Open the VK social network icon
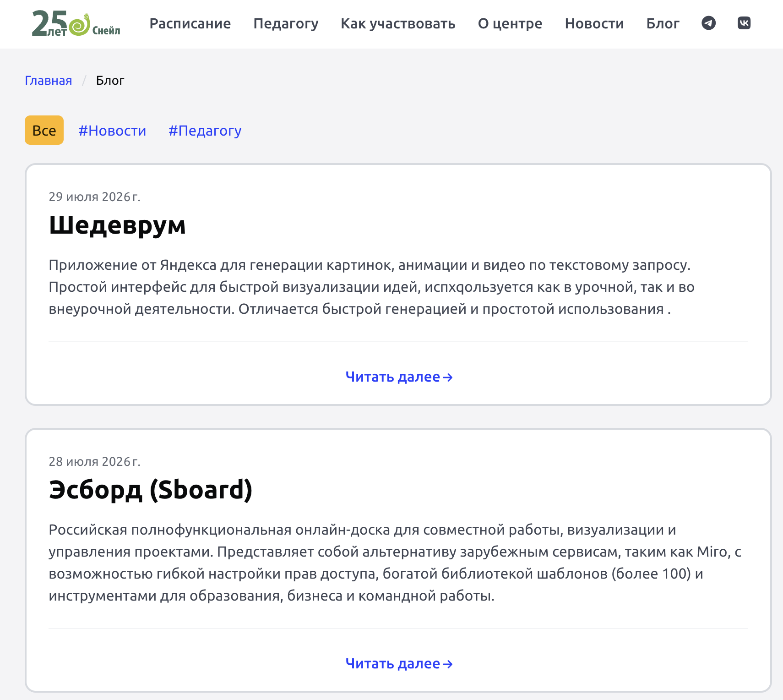This screenshot has width=783, height=700. pos(744,23)
